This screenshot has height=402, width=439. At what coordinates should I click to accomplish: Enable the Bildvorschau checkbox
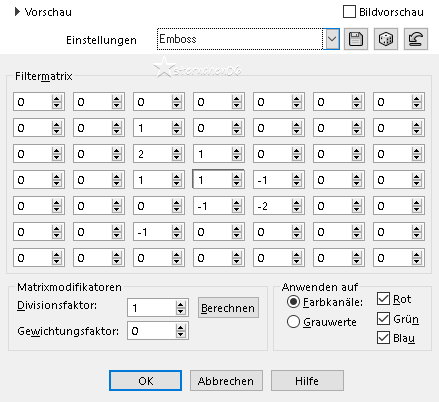(349, 12)
